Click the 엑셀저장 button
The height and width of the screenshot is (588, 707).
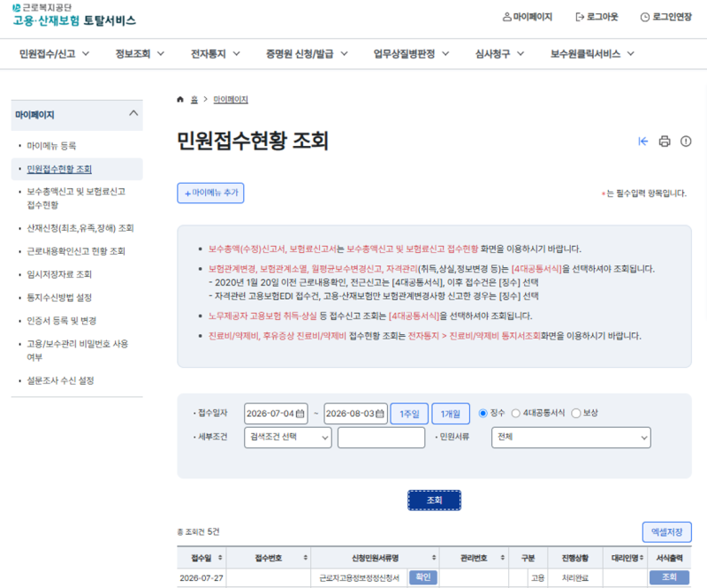[x=667, y=532]
